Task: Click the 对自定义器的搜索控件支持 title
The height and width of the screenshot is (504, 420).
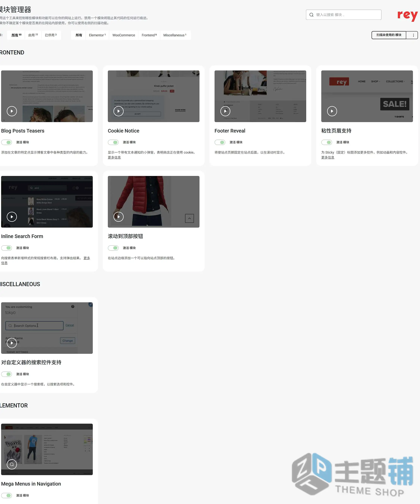Action: pos(31,362)
